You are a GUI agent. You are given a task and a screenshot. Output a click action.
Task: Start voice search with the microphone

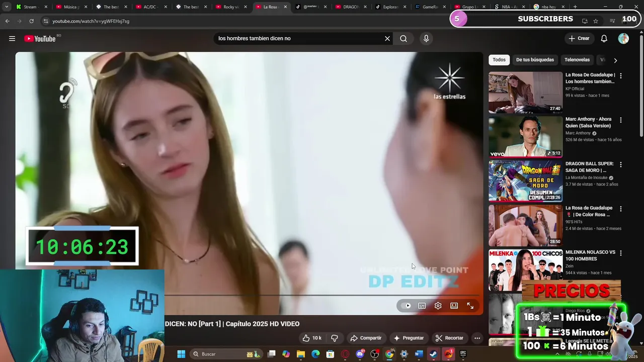coord(426,39)
